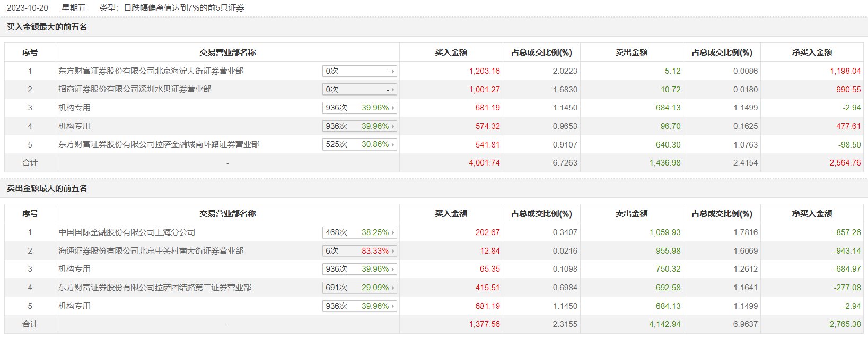Click the arrow icon next to 29.09%

click(393, 288)
